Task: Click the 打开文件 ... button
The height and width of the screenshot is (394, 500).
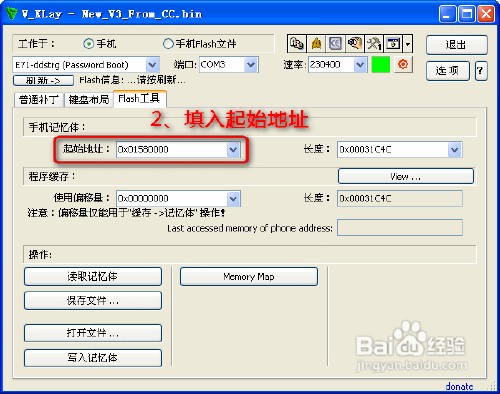Action: click(x=93, y=333)
